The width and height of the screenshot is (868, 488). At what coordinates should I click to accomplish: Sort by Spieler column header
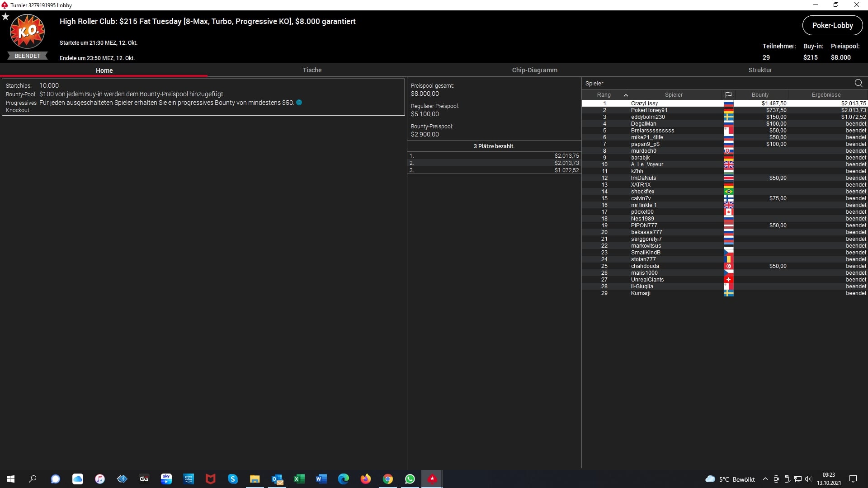pos(674,95)
